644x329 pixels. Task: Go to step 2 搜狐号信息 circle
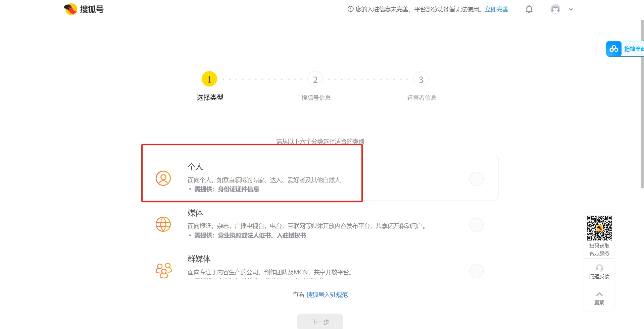315,79
